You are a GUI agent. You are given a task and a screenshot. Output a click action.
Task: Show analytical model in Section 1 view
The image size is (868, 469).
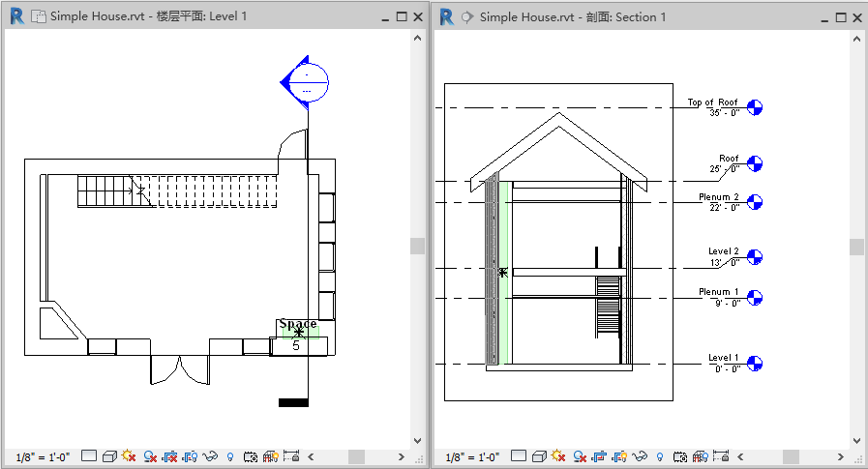coord(701,456)
